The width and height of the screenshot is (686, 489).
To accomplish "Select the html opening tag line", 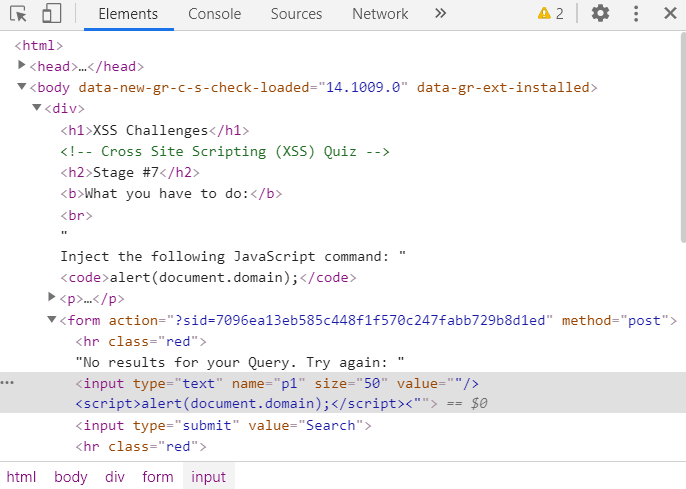I will click(x=38, y=45).
